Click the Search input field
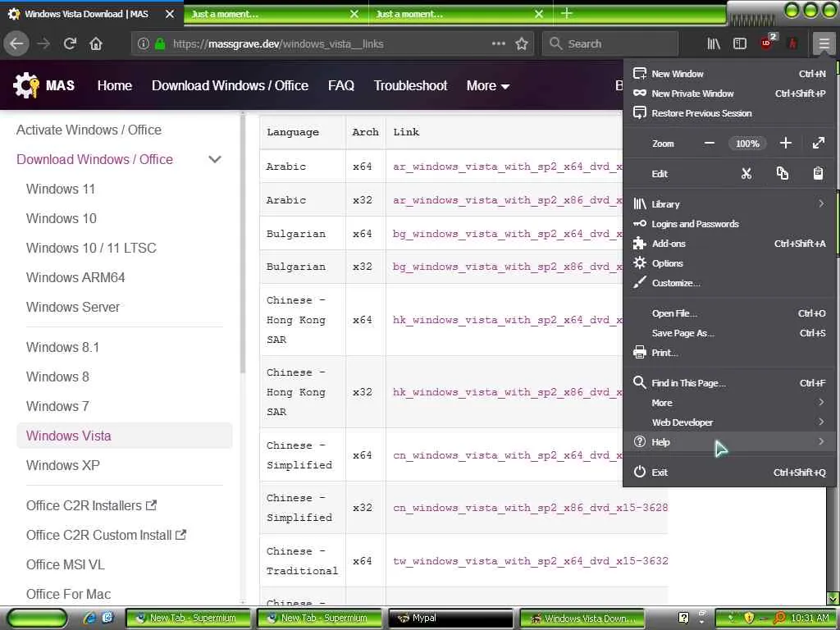This screenshot has height=630, width=840. coord(610,43)
